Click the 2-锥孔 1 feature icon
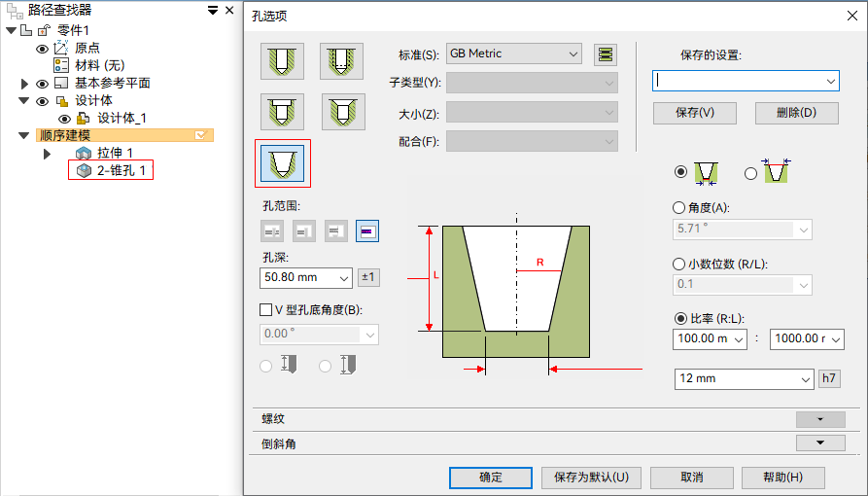The image size is (868, 496). (84, 171)
